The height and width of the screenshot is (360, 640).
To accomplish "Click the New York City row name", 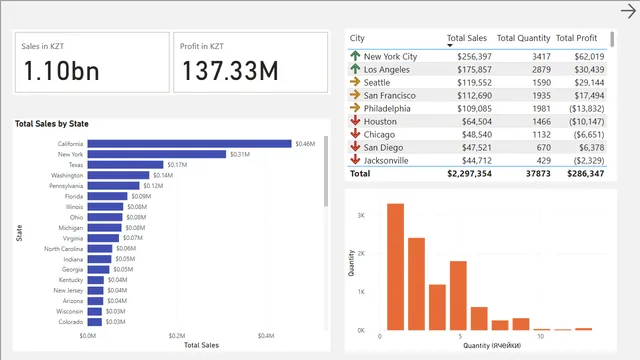I will click(390, 56).
